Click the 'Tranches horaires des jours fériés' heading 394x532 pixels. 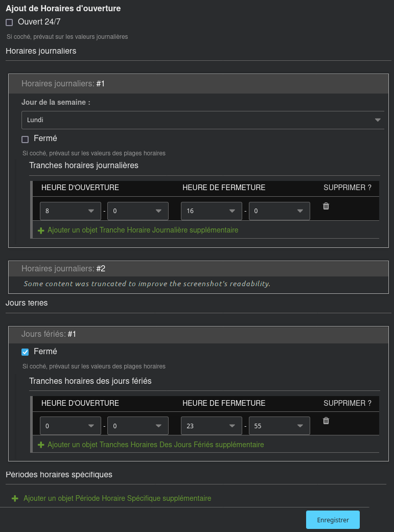(90, 381)
